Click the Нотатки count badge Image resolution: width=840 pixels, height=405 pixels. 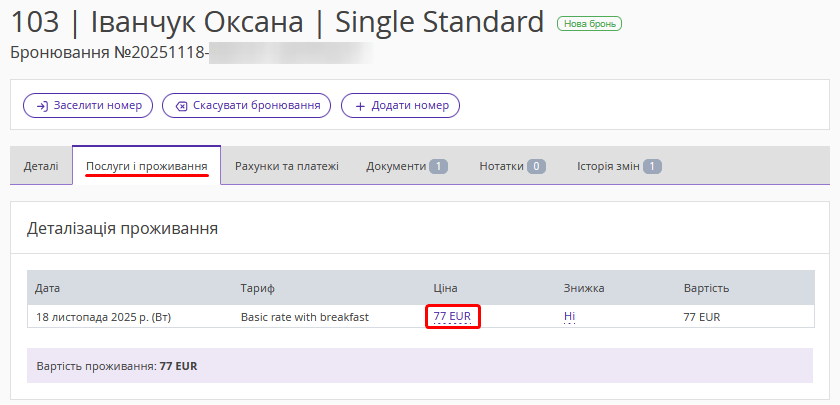536,166
